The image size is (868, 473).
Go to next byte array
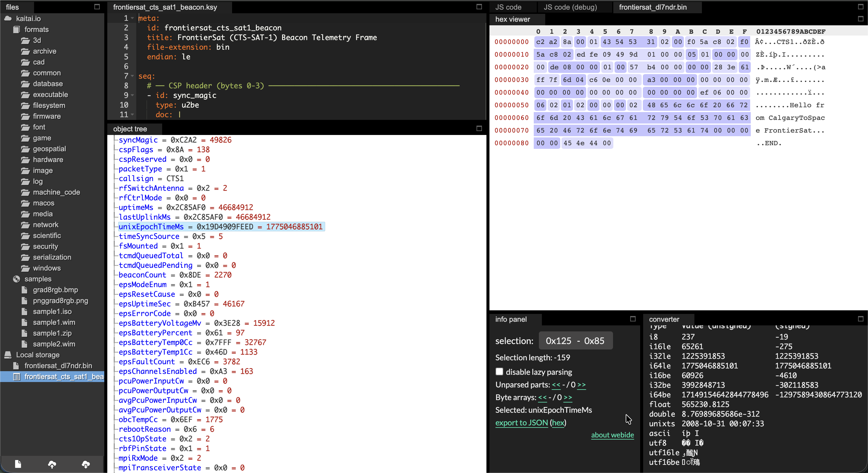coord(568,398)
